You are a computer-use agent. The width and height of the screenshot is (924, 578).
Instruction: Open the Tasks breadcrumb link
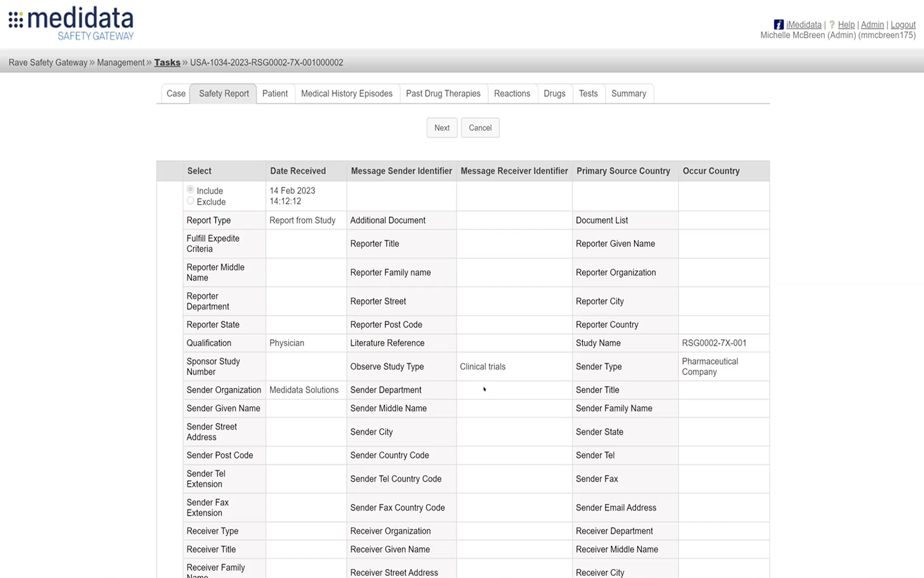tap(167, 62)
